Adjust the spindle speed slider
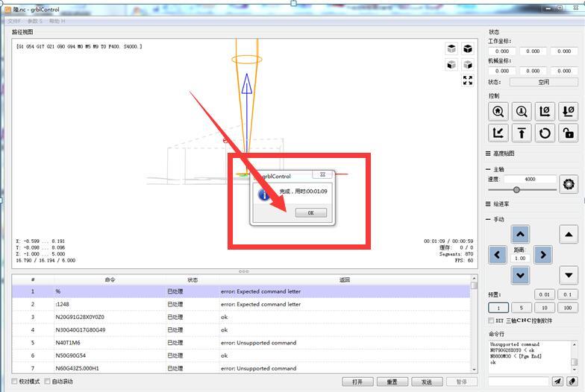 [516, 190]
